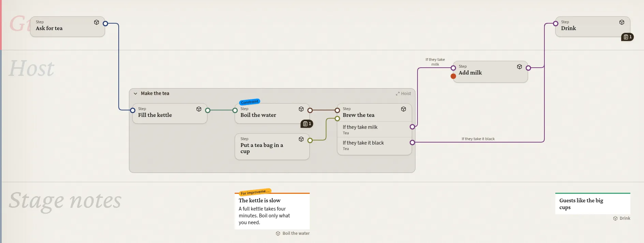Select the Add milk step title

click(x=470, y=73)
